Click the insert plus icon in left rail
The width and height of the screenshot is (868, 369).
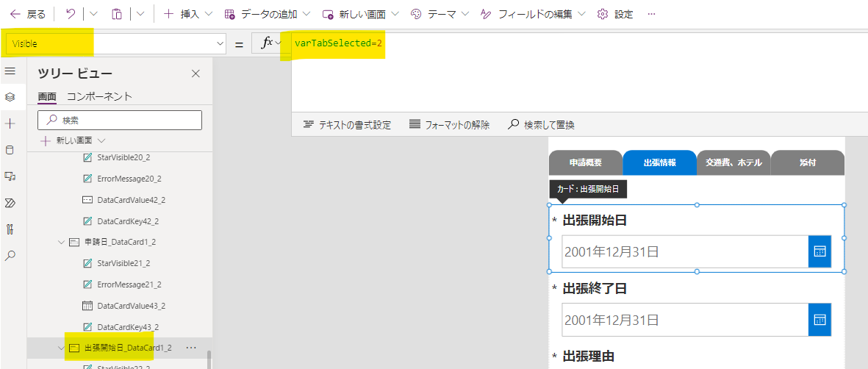[x=10, y=123]
